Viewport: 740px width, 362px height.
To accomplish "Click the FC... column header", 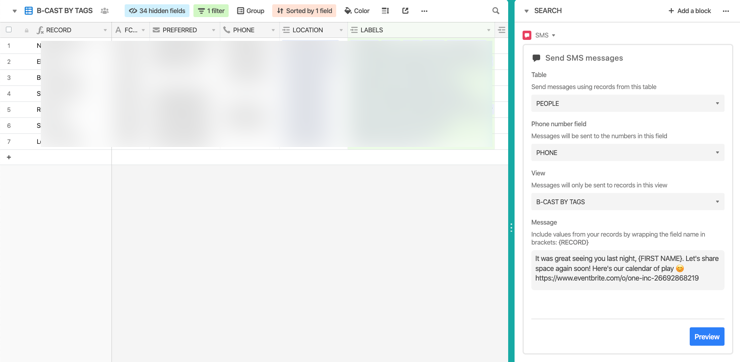I will click(x=130, y=30).
